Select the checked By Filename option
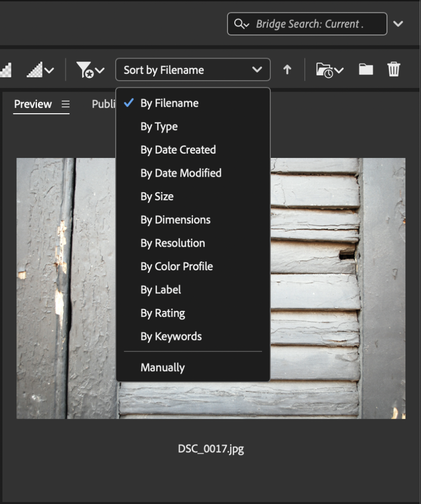421x504 pixels. tap(169, 103)
